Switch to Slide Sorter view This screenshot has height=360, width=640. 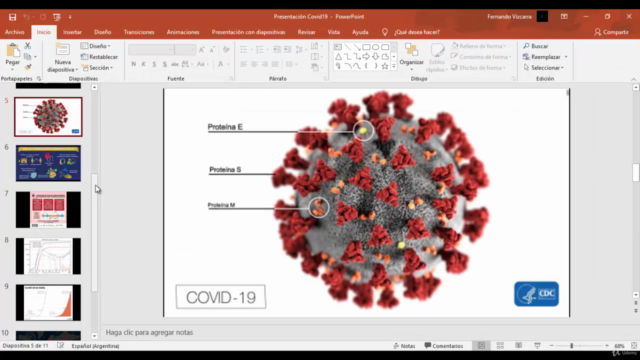[x=500, y=346]
